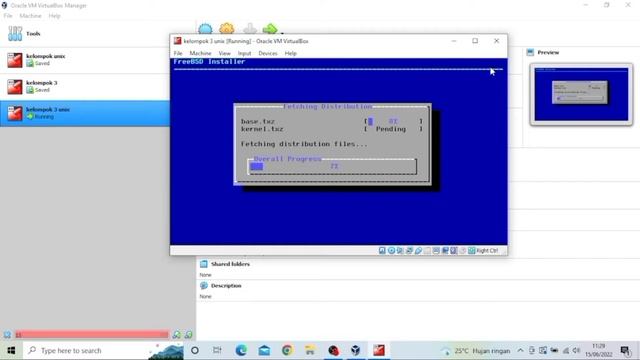Open the VirtualBox cube taskbar icon
The height and width of the screenshot is (360, 640).
(356, 351)
